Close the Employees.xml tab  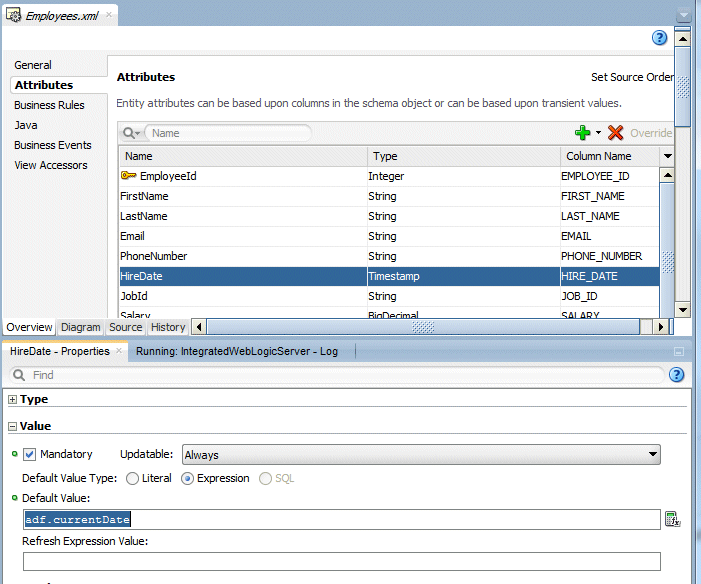(x=109, y=15)
